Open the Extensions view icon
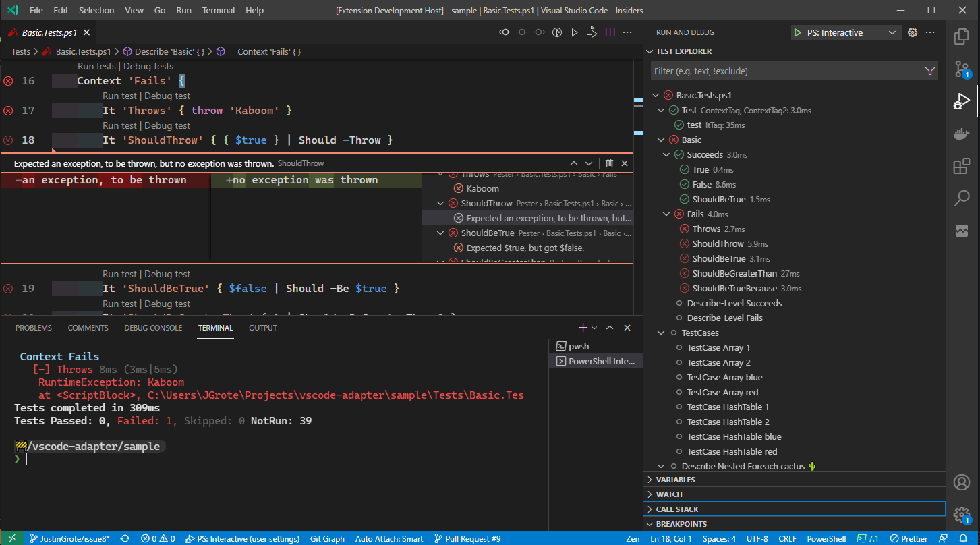Image resolution: width=980 pixels, height=545 pixels. pos(961,166)
